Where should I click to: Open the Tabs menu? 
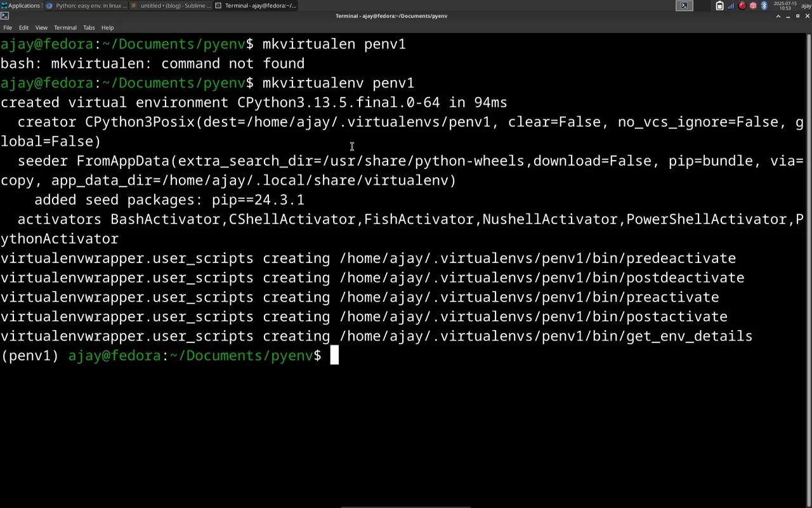click(88, 27)
